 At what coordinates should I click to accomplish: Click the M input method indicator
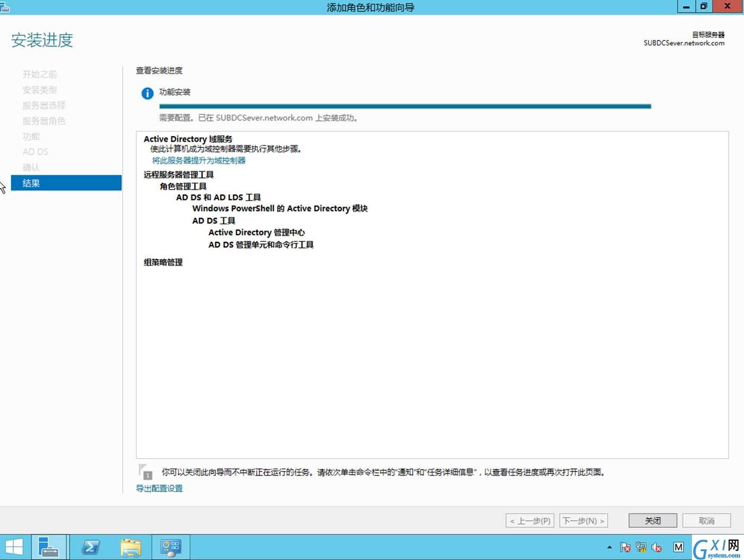click(678, 547)
